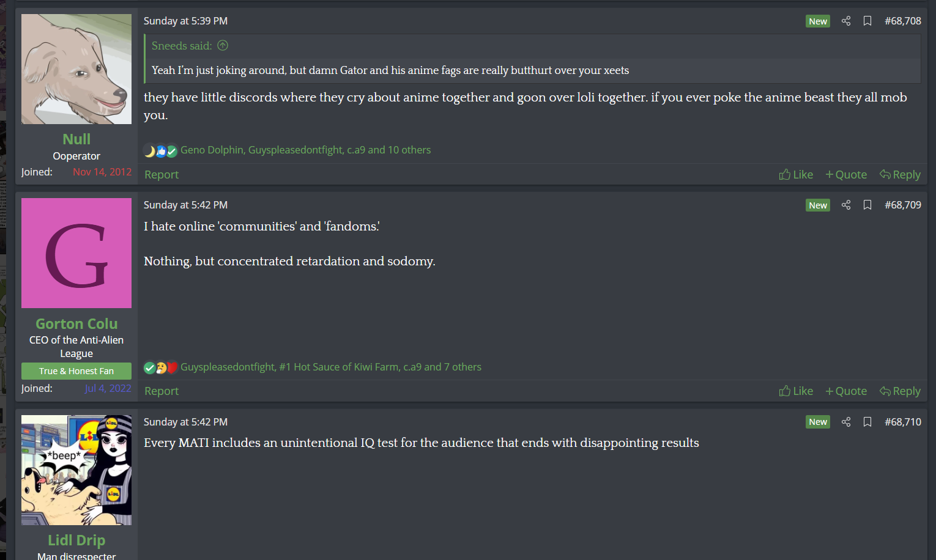936x560 pixels.
Task: Report Null's post
Action: tap(162, 175)
